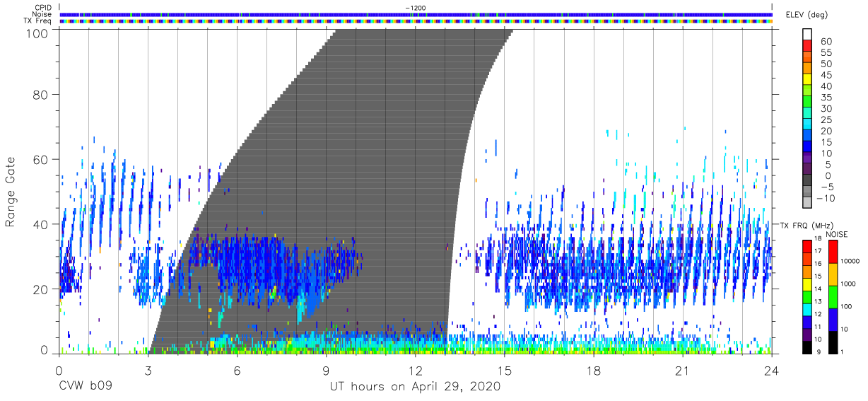Click the 'CPID' label at top left
868x401 pixels.
[x=43, y=8]
